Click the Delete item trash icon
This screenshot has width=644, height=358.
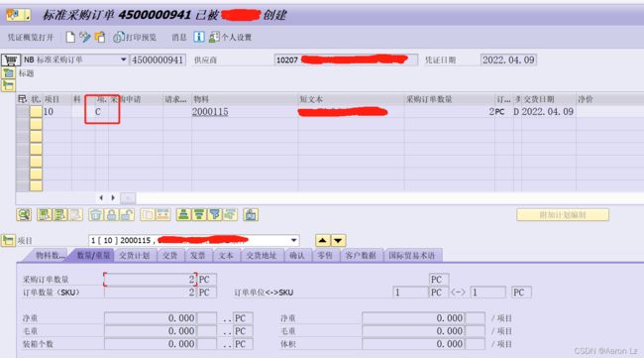click(96, 214)
